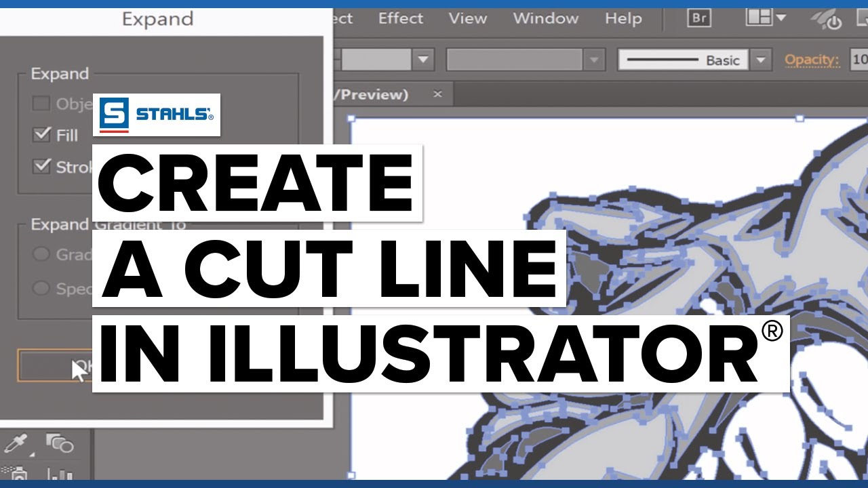Click the Basic brush definition preview
868x488 pixels.
[x=684, y=60]
